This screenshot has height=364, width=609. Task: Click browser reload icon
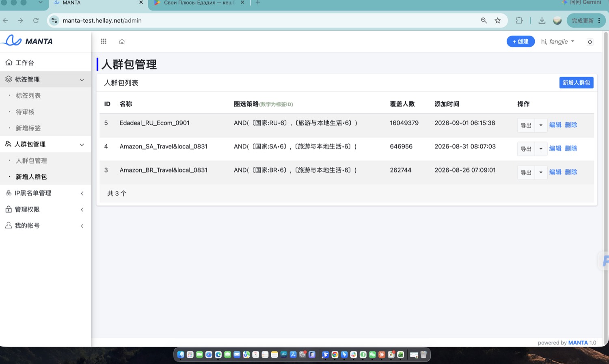[36, 20]
